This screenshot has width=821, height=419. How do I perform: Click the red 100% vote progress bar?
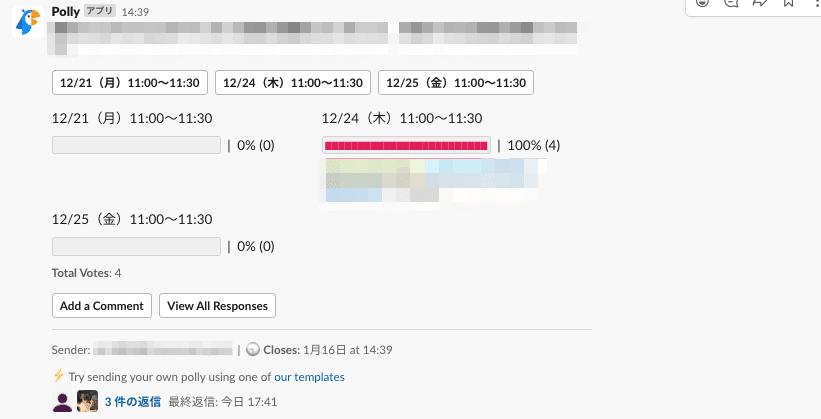[406, 146]
